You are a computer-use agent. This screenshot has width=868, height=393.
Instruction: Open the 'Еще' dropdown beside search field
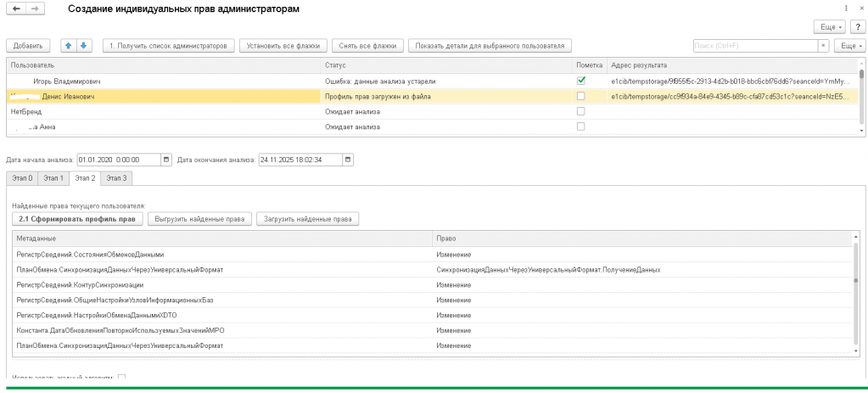click(x=850, y=45)
